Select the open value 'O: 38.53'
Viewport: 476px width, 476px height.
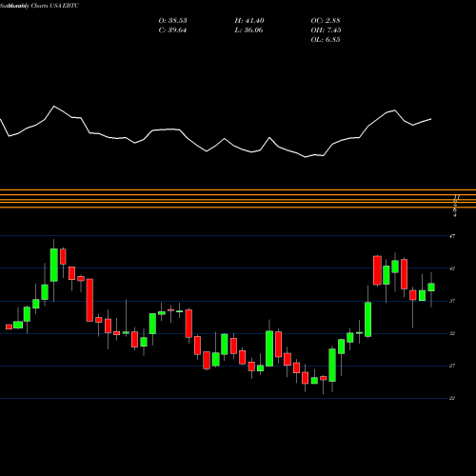tap(172, 21)
